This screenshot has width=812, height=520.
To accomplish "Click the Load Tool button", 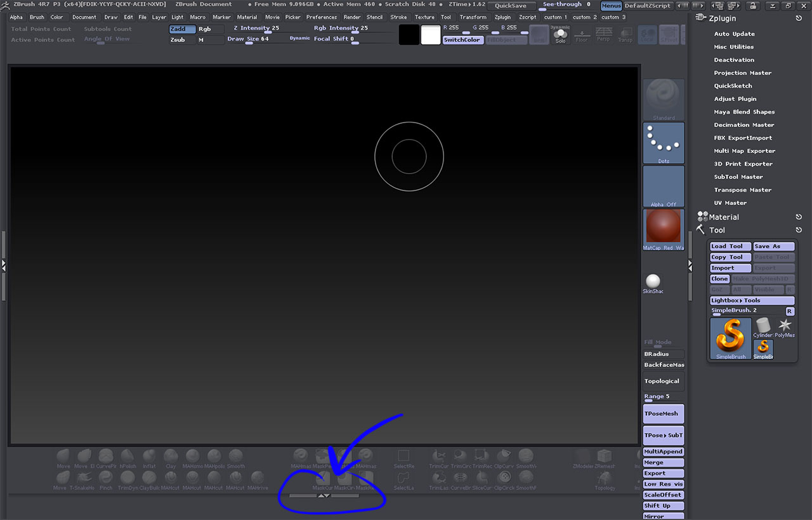I will point(730,246).
